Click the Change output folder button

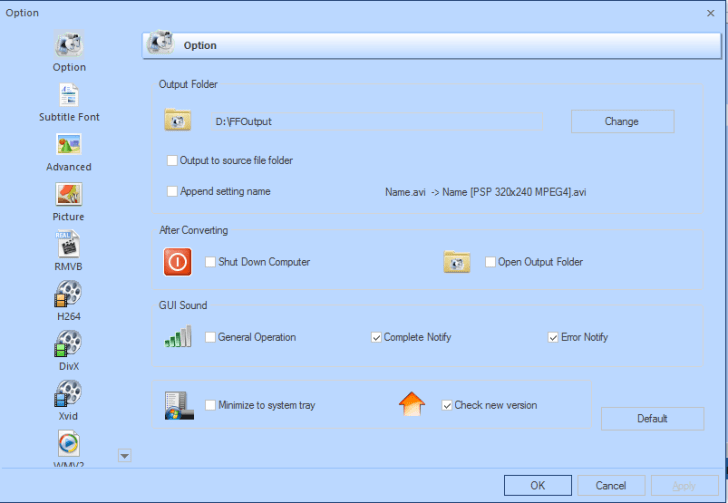point(621,121)
